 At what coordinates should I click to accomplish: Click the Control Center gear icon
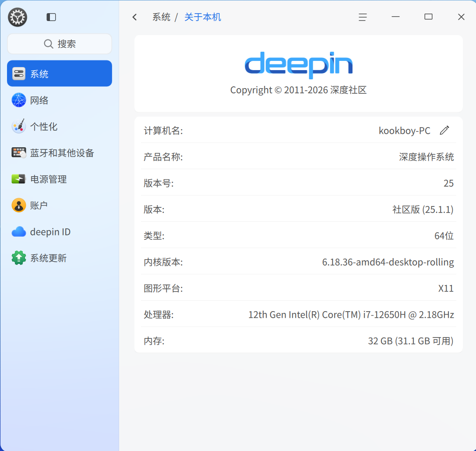[18, 17]
